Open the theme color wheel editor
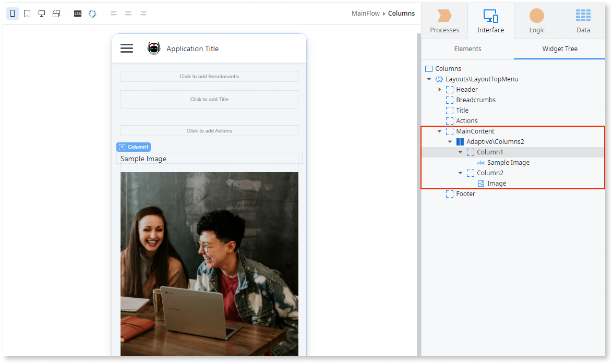The height and width of the screenshot is (364, 613). click(92, 14)
